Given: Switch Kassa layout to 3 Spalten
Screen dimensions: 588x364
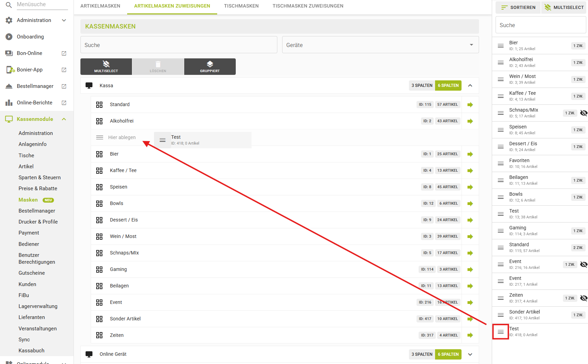Looking at the screenshot, I should pyautogui.click(x=422, y=86).
